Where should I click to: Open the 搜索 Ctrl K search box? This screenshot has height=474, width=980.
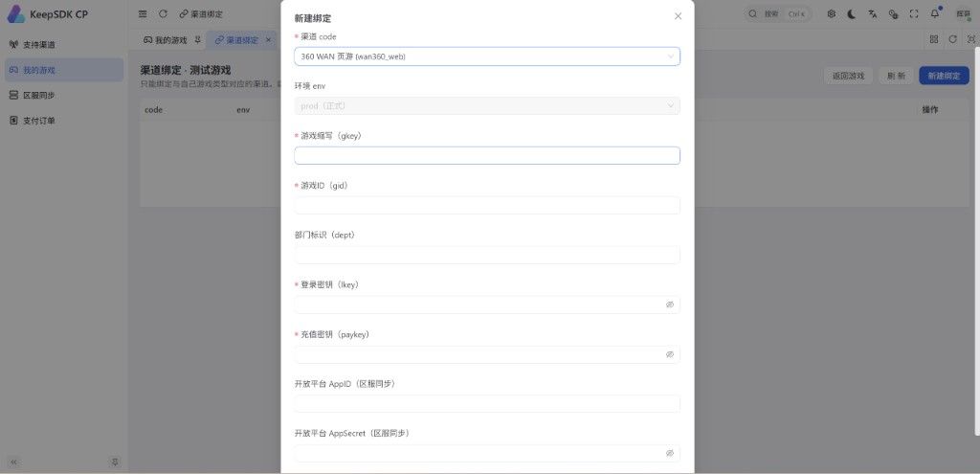tap(778, 13)
